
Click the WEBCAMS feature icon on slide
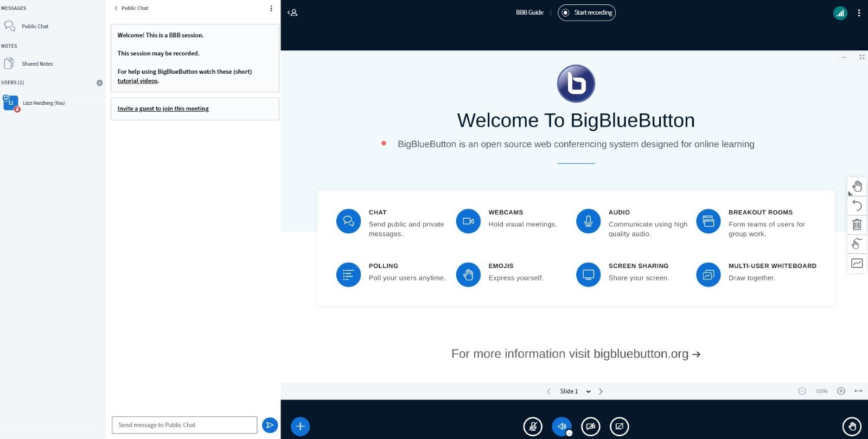[468, 221]
